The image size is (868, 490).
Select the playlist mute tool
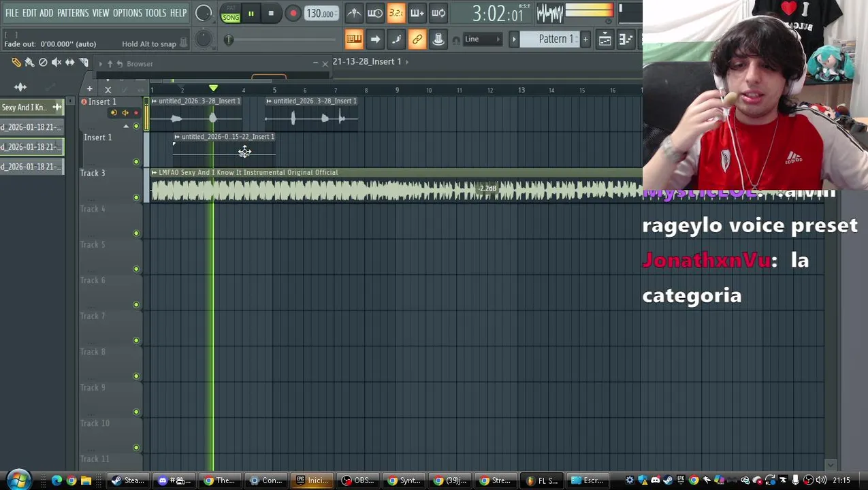[57, 63]
